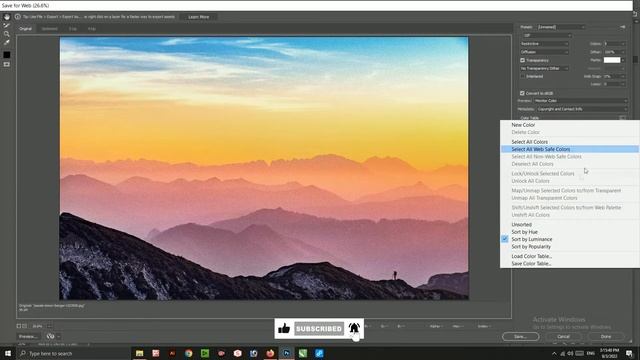
Task: Click the volume icon in system tray
Action: (570, 353)
